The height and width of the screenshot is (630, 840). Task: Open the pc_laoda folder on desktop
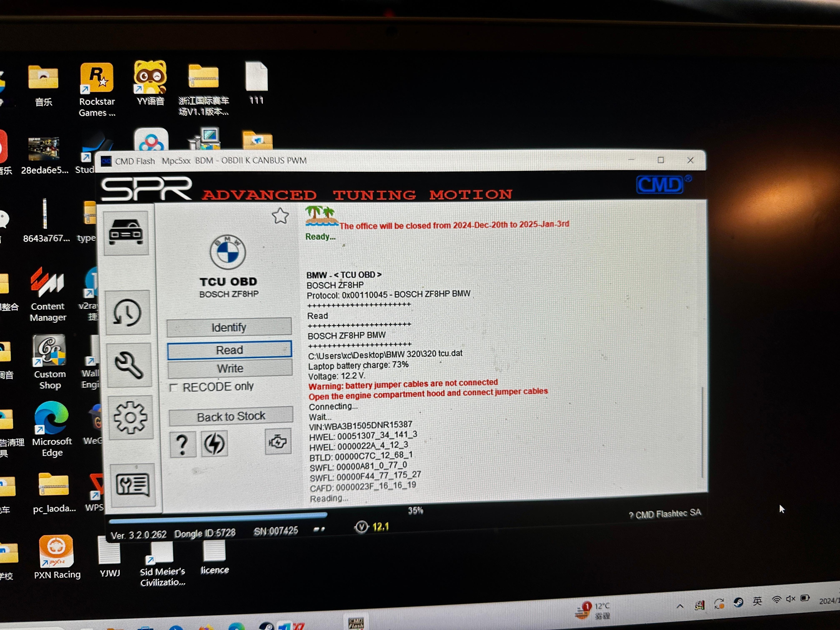(x=54, y=493)
